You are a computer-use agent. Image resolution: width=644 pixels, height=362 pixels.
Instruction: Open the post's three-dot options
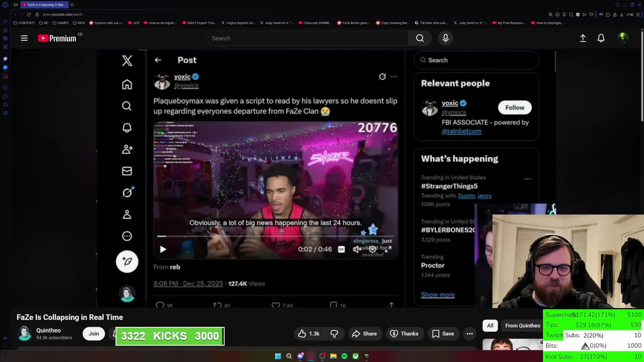tap(394, 76)
